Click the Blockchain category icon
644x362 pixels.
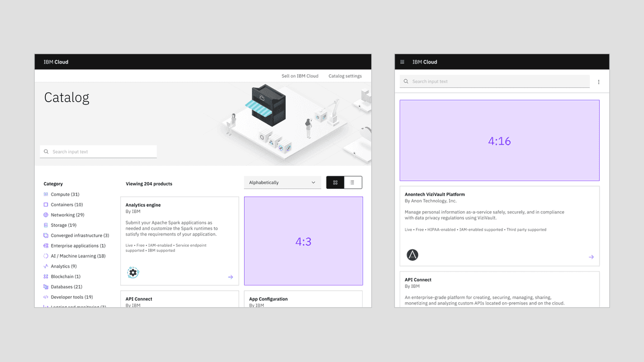(x=46, y=276)
